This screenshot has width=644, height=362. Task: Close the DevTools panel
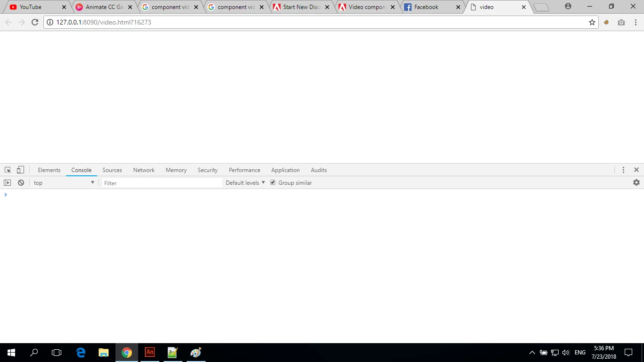coord(636,170)
